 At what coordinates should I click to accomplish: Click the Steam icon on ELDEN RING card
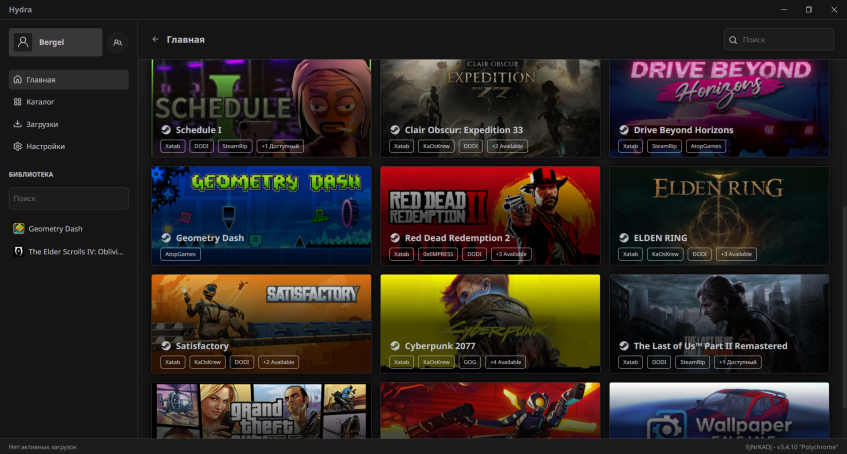(624, 238)
